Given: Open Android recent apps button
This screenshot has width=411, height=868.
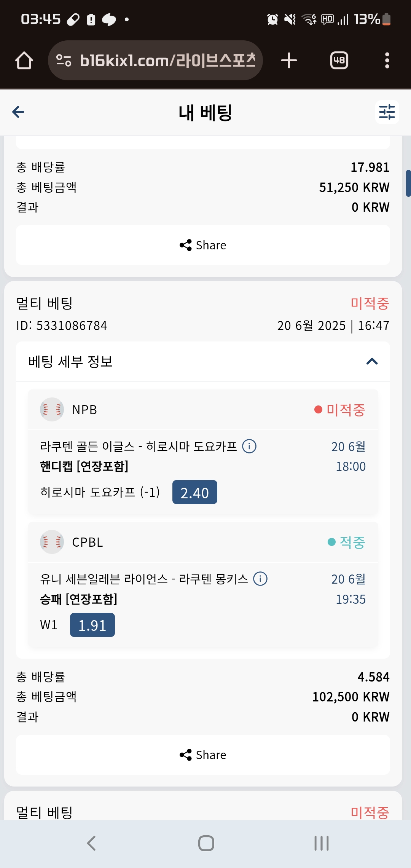Looking at the screenshot, I should tap(322, 843).
